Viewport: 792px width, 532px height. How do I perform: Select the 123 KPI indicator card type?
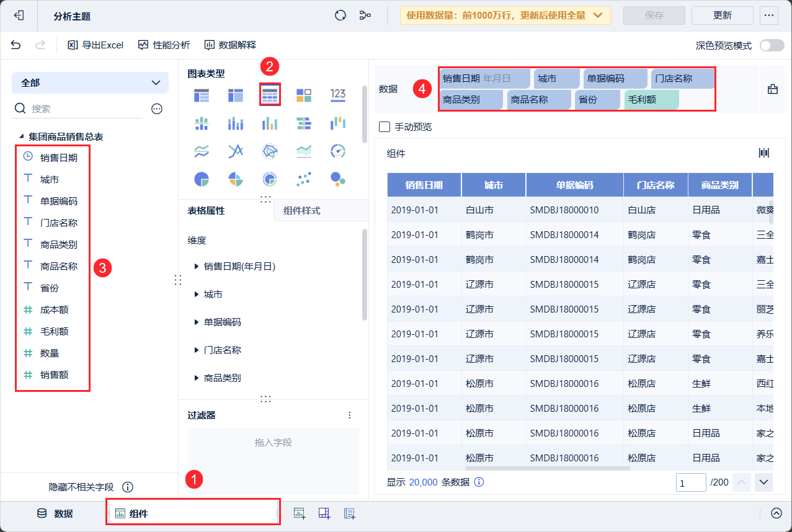338,94
